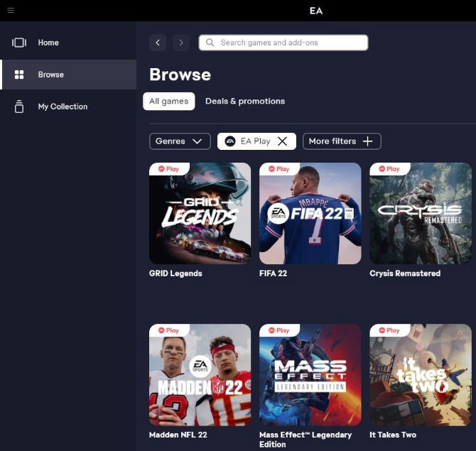Select Browse in the sidebar
The image size is (476, 451).
click(68, 75)
